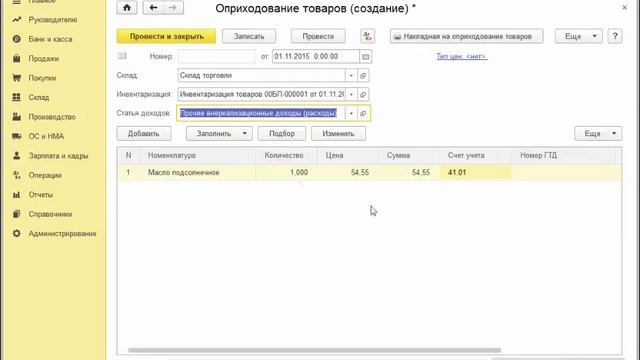Click the Добавить row button
This screenshot has height=360, width=640.
[x=144, y=134]
